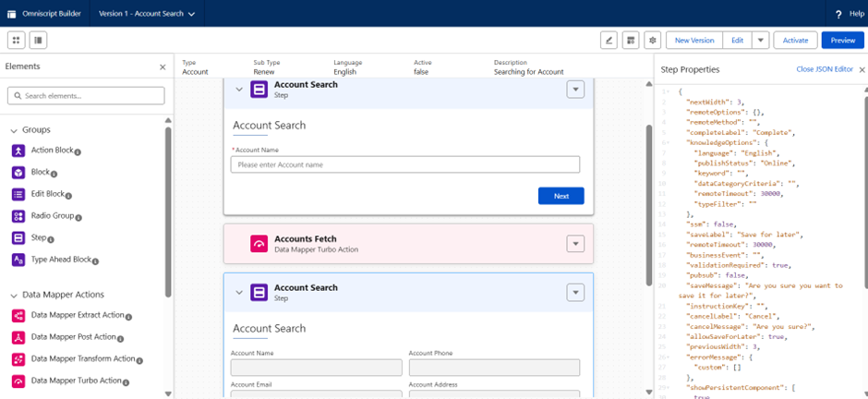Fold the JSON knowledgeOptions block arrow
The image size is (868, 399).
point(667,143)
